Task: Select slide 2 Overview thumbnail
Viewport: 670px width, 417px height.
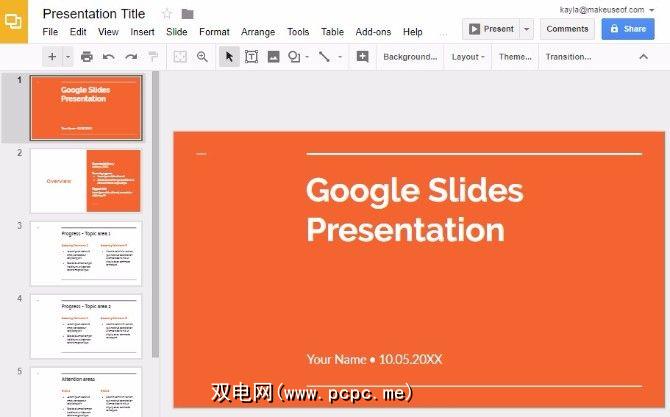Action: click(x=85, y=181)
